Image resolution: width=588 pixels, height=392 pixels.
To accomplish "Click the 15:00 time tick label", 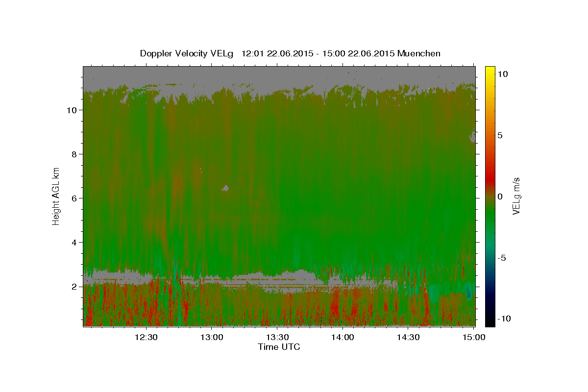I will tap(473, 337).
